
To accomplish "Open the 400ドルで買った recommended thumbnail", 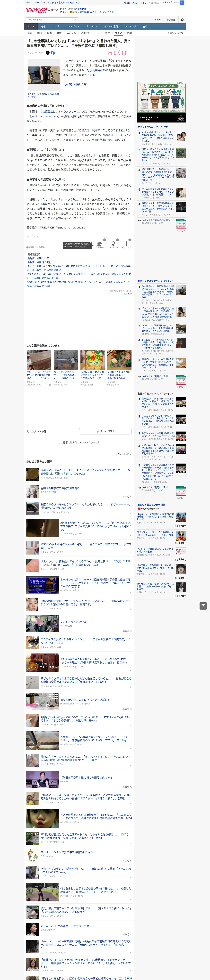I will click(x=39, y=360).
